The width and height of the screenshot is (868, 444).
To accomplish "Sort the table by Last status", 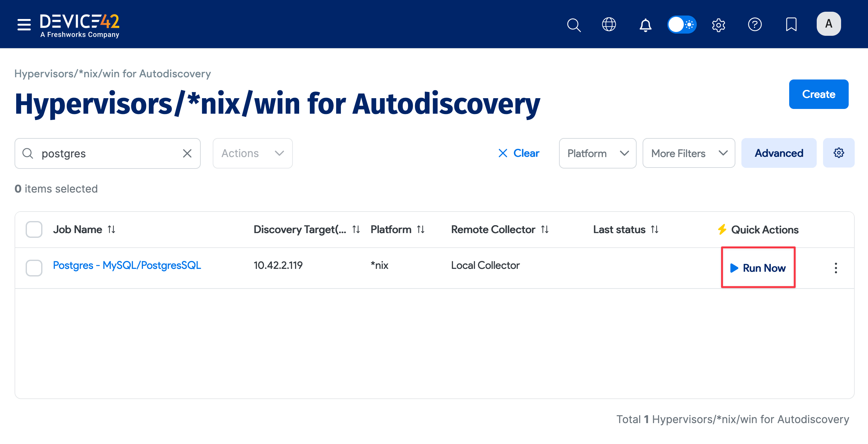I will 654,229.
